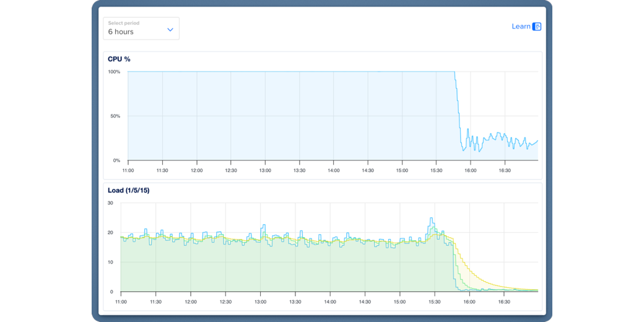644x322 pixels.
Task: Click 14:30 tick label on Load chart
Action: [365, 302]
